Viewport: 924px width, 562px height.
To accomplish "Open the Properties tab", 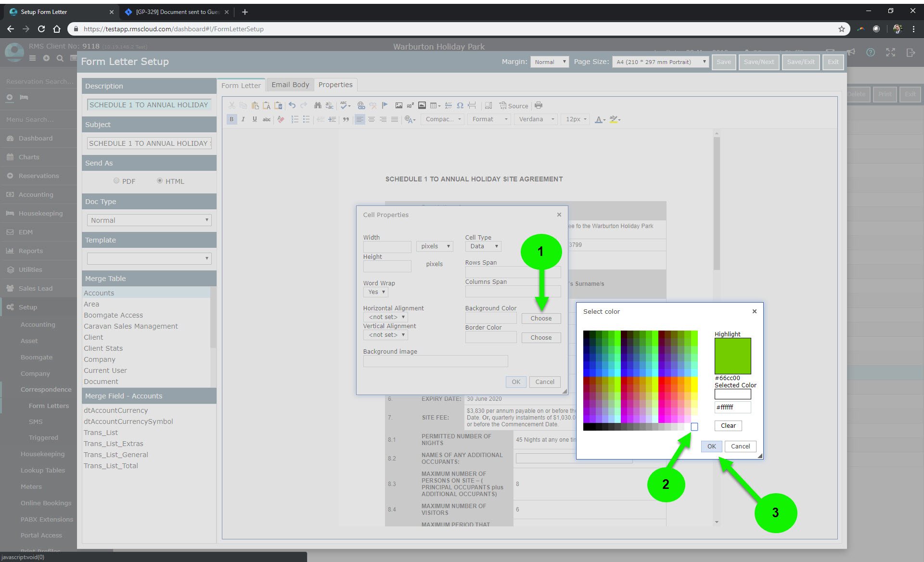I will [x=335, y=84].
